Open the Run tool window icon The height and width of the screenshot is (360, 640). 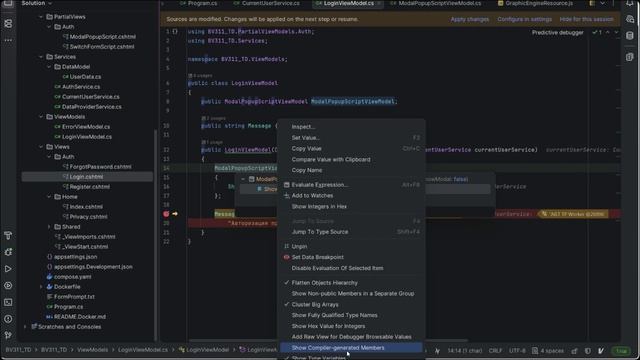coord(8,269)
